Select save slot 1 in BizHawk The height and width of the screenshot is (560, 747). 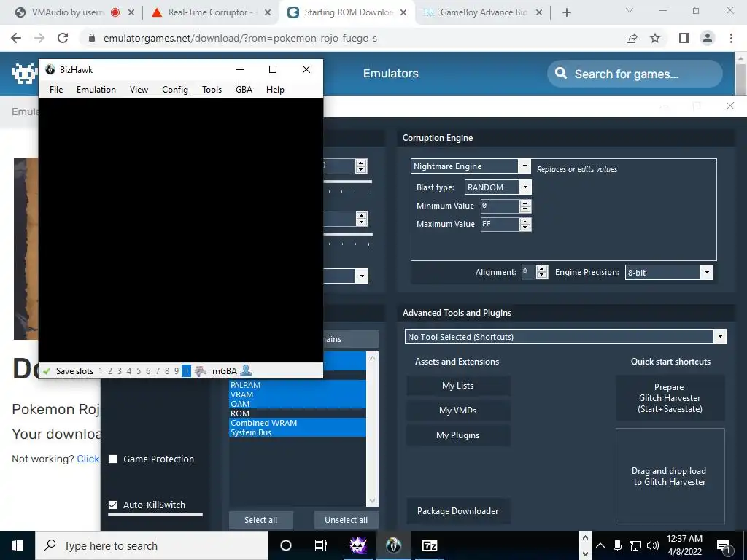(101, 371)
